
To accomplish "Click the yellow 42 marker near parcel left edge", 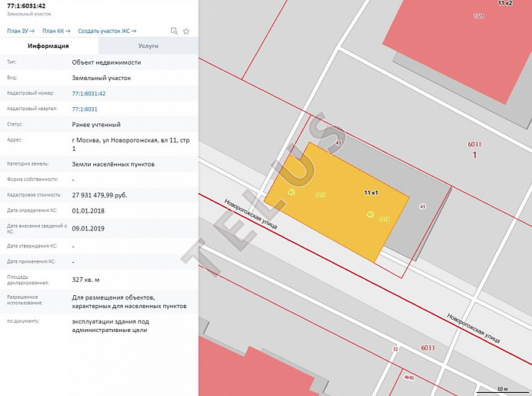I will point(291,193).
